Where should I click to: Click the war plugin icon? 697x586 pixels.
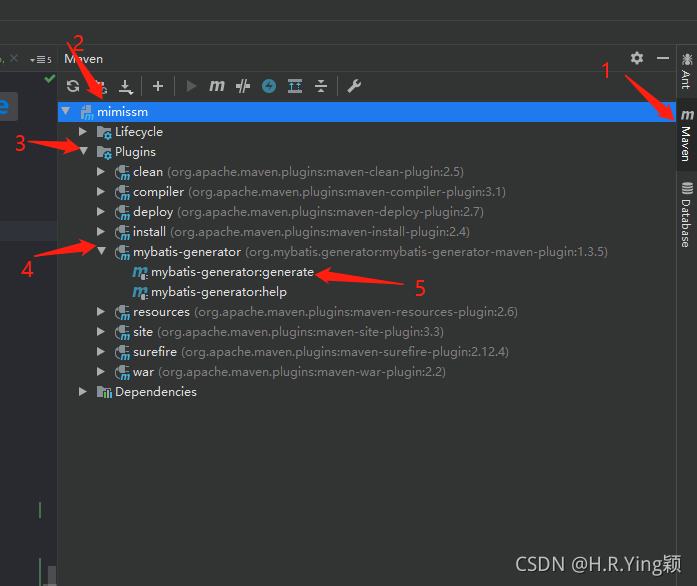(122, 372)
